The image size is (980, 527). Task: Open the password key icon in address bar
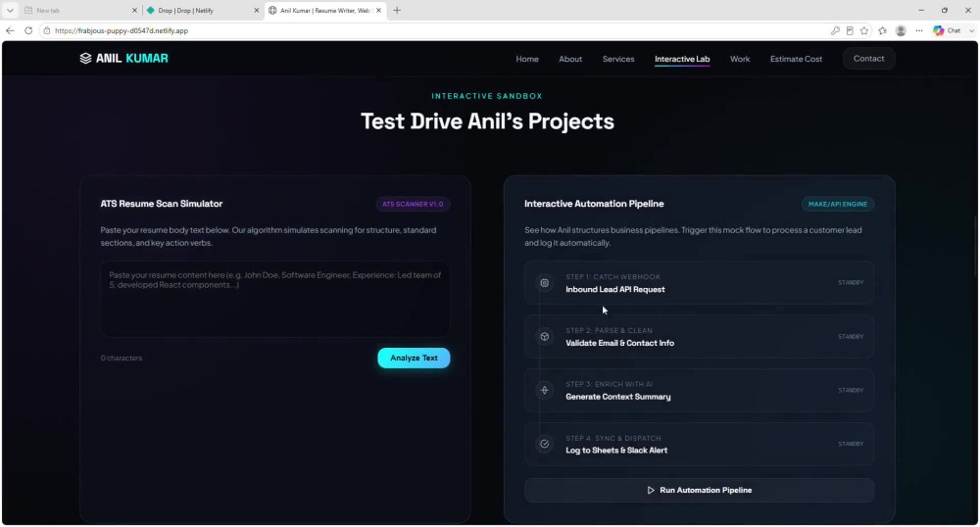pos(835,30)
